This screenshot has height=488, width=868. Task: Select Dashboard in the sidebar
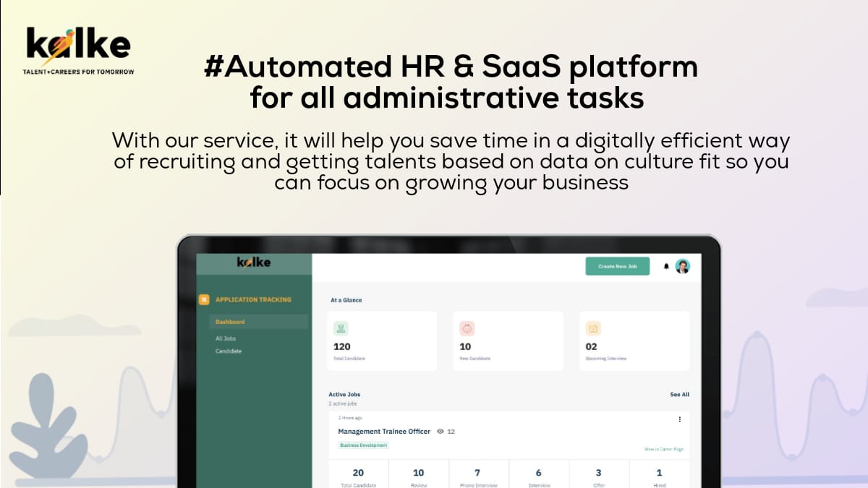click(x=259, y=322)
